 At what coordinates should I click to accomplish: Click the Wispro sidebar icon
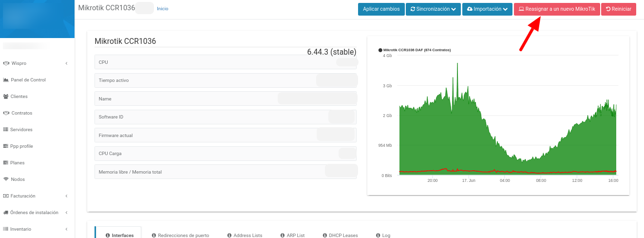[x=6, y=63]
